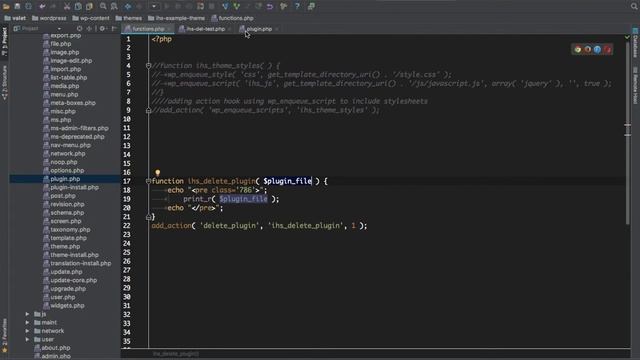Click the Replace icon next to Find
The height and width of the screenshot is (360, 640).
(x=114, y=6)
